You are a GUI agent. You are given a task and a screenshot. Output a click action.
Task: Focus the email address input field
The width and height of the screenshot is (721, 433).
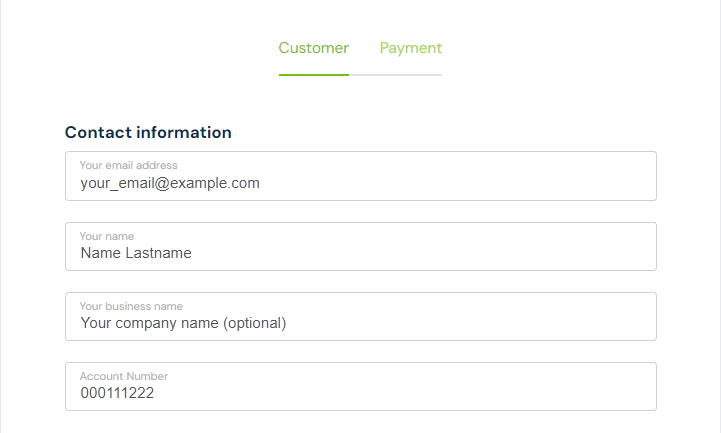click(x=361, y=176)
